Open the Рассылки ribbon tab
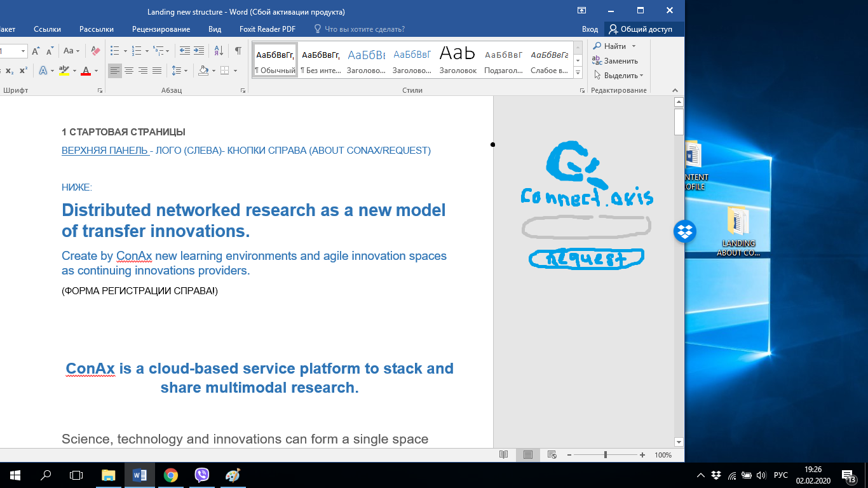 coord(97,29)
